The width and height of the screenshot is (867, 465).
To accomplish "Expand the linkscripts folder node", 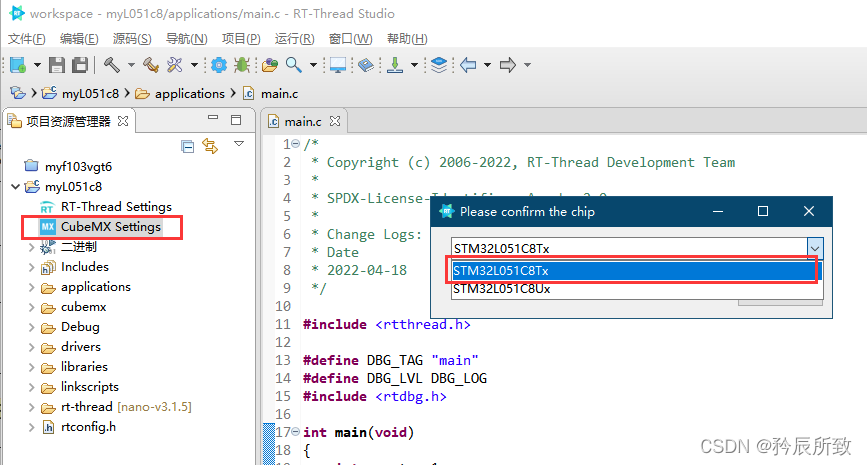I will (32, 387).
